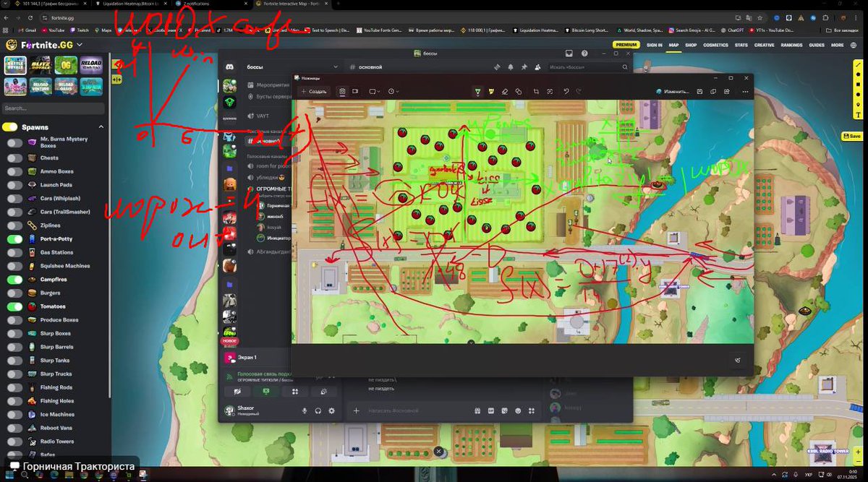Viewport: 868px width, 482px height.
Task: Disable the Campfires toggle
Action: click(x=14, y=279)
